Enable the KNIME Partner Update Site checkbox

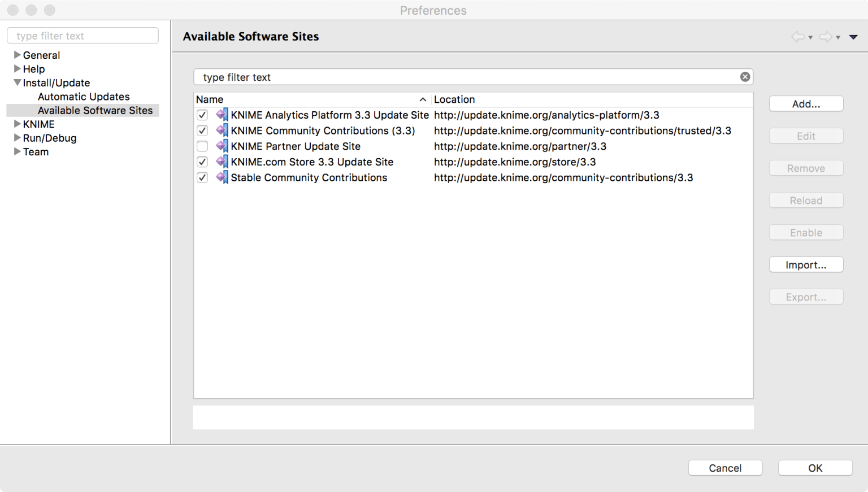tap(202, 146)
